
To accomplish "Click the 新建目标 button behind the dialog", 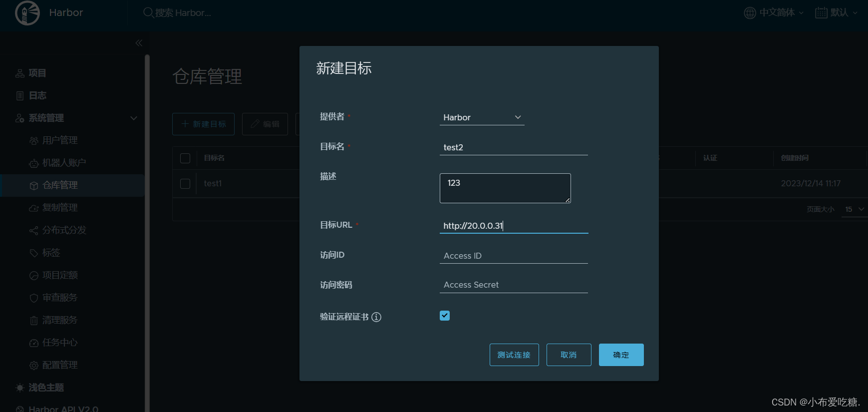I will [x=203, y=124].
